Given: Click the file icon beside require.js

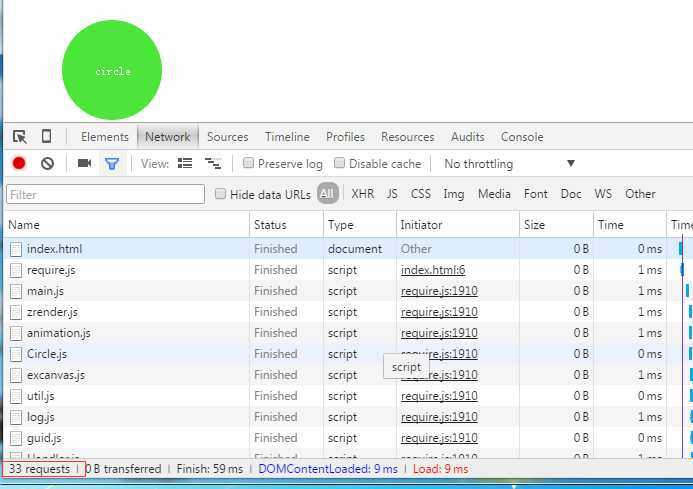Looking at the screenshot, I should pos(16,270).
